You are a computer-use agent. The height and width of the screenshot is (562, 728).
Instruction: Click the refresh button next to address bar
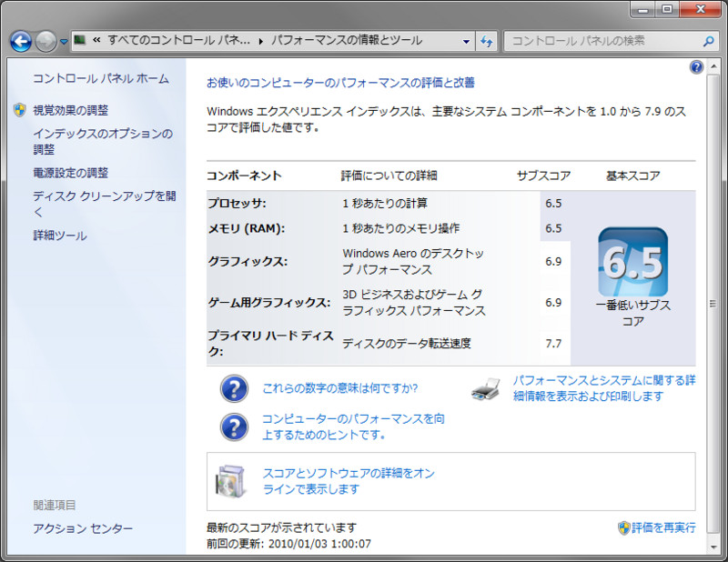[x=487, y=41]
